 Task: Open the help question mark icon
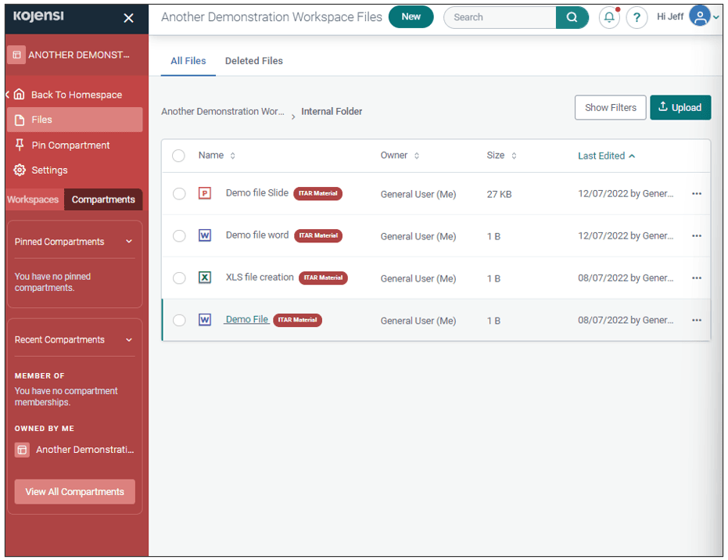tap(637, 17)
